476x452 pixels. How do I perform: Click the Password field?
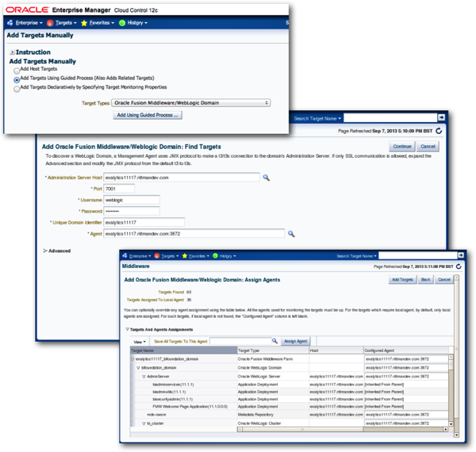click(132, 211)
